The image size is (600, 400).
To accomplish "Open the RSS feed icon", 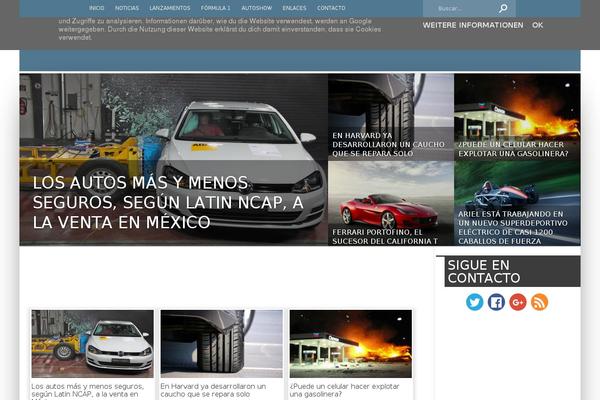I will point(540,302).
